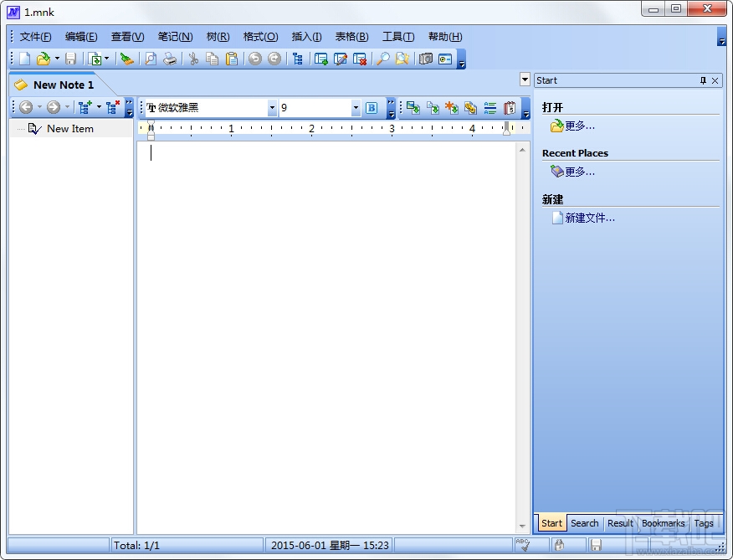Click the reload file toolbar icon

tap(95, 59)
